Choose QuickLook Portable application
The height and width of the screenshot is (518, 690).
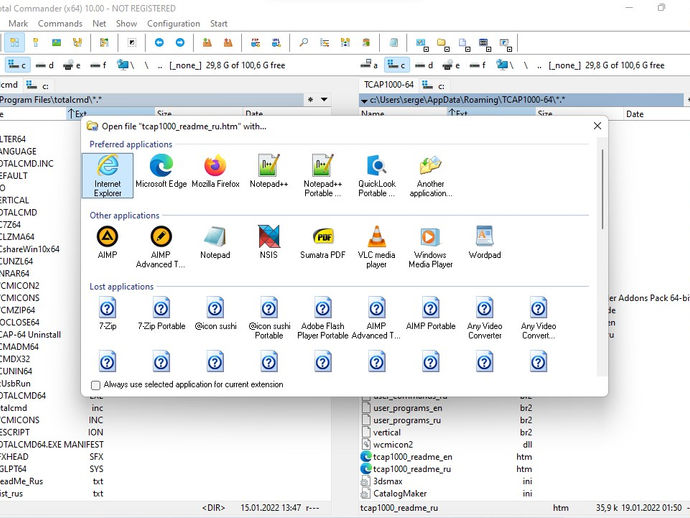pos(377,176)
